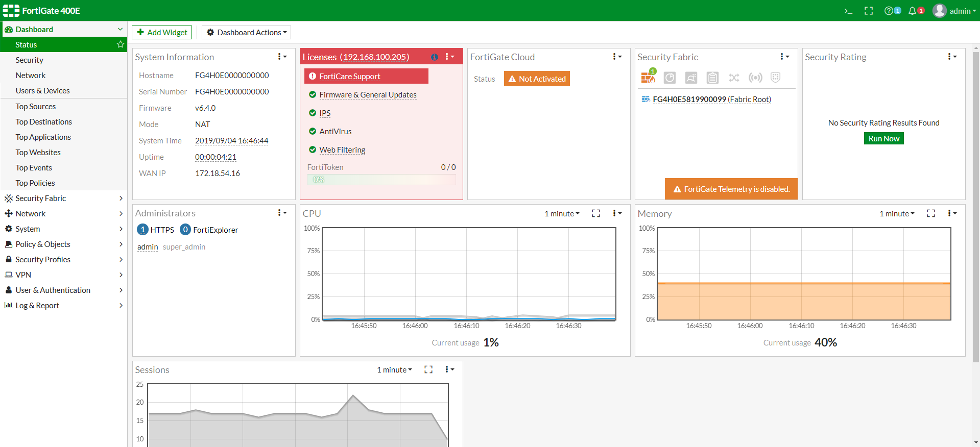Expand the CPU widget to fullscreen

596,213
